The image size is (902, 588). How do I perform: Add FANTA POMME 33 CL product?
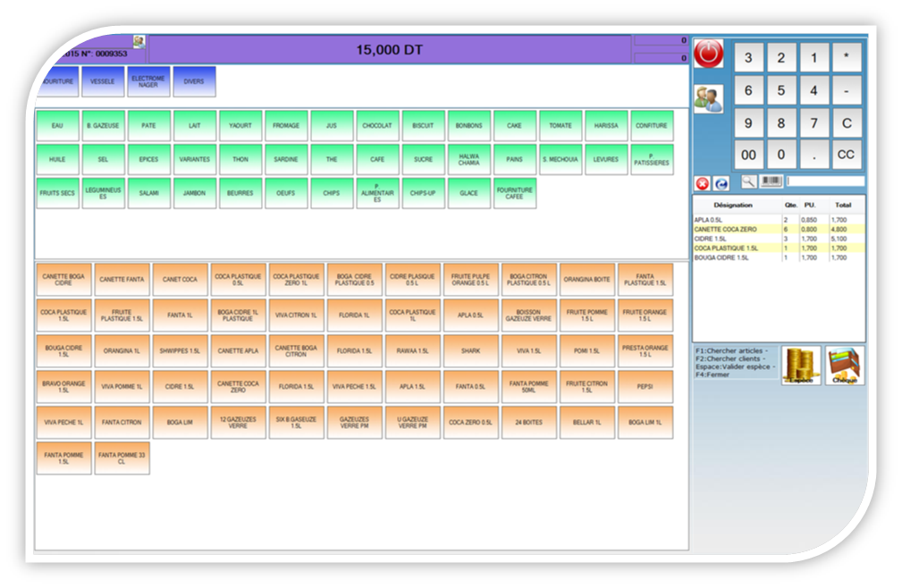click(122, 458)
